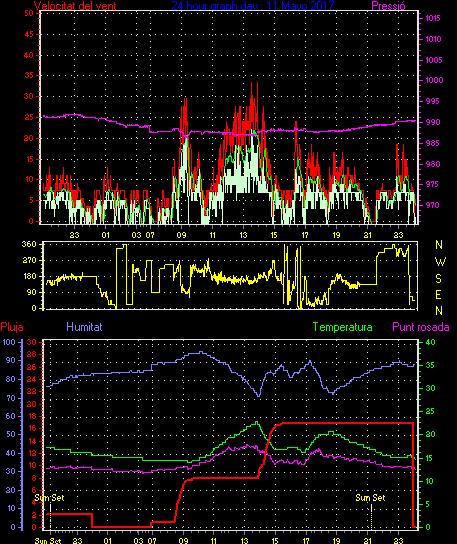Click 35 on the wind speed axis
The height and width of the screenshot is (544, 457).
pos(29,75)
